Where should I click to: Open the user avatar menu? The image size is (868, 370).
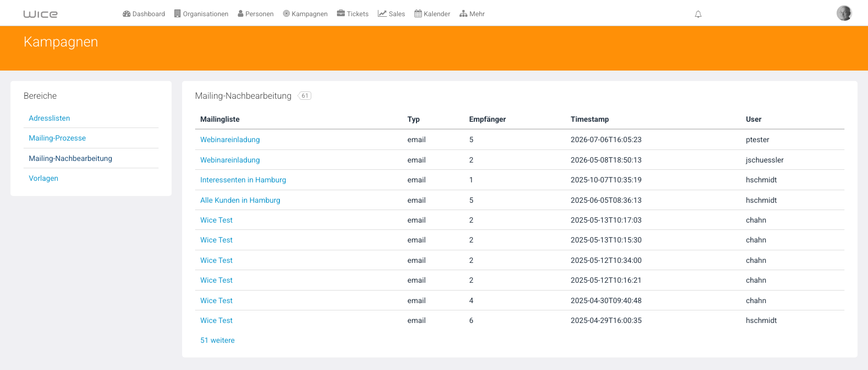tap(844, 13)
